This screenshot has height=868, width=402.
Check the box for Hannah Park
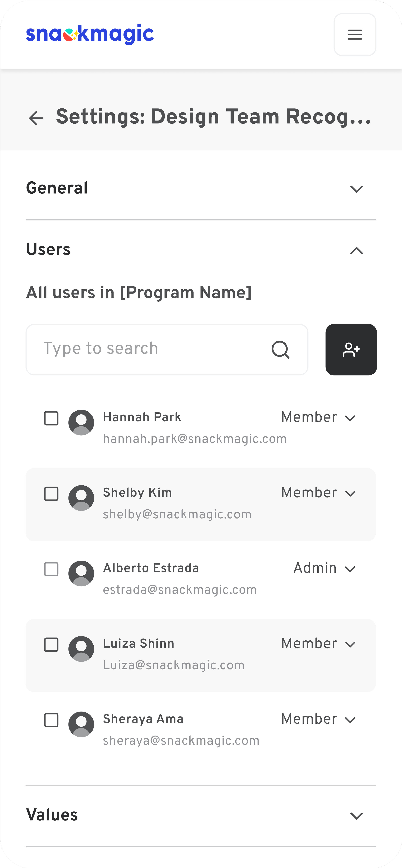(51, 418)
